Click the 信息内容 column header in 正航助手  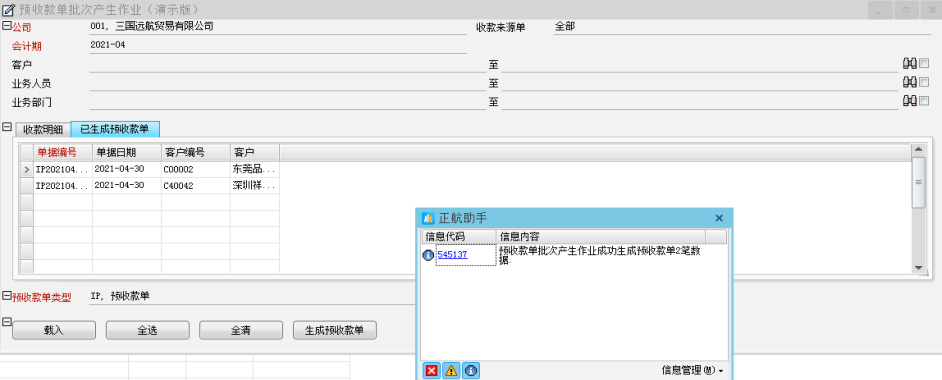coord(601,237)
